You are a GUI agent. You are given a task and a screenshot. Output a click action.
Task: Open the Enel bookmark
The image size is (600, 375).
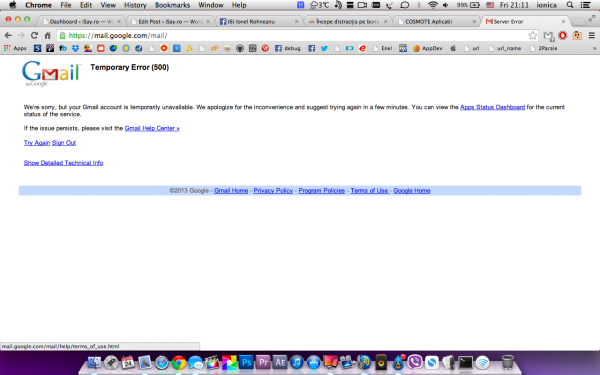(x=383, y=48)
